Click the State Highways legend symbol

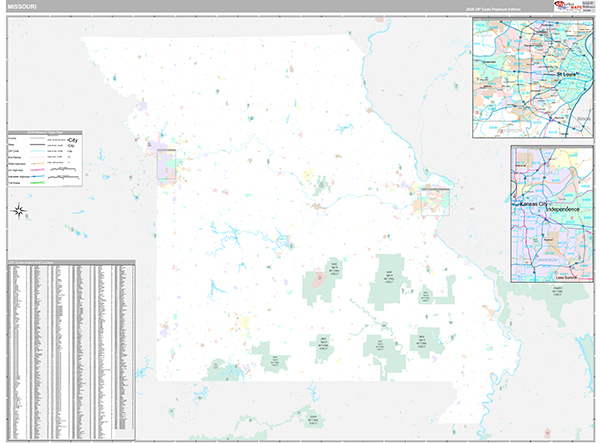[x=39, y=164]
